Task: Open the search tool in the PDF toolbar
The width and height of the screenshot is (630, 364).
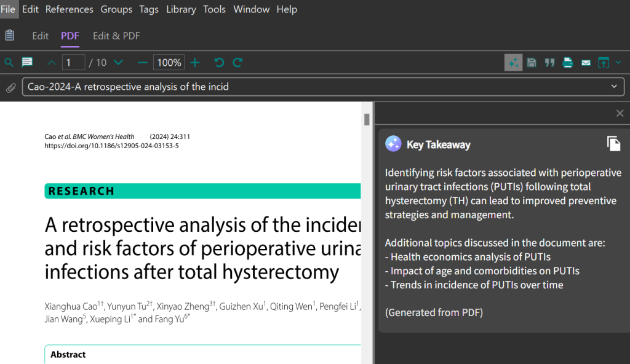Action: [x=9, y=62]
